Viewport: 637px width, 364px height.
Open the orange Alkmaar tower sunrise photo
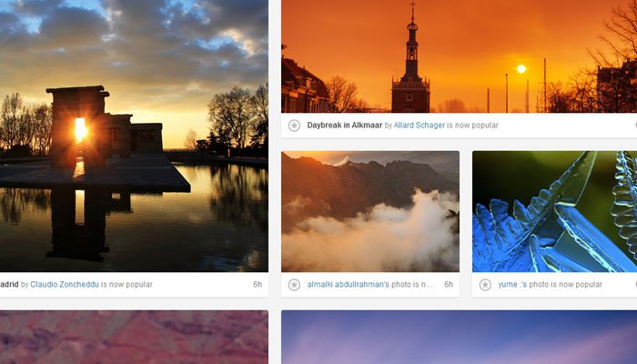pos(459,56)
